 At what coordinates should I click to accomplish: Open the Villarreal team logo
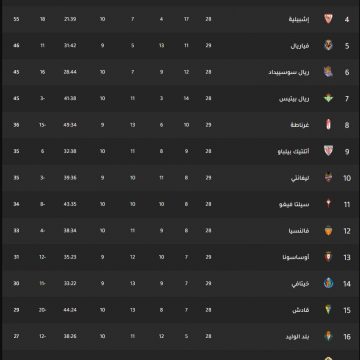pyautogui.click(x=328, y=45)
